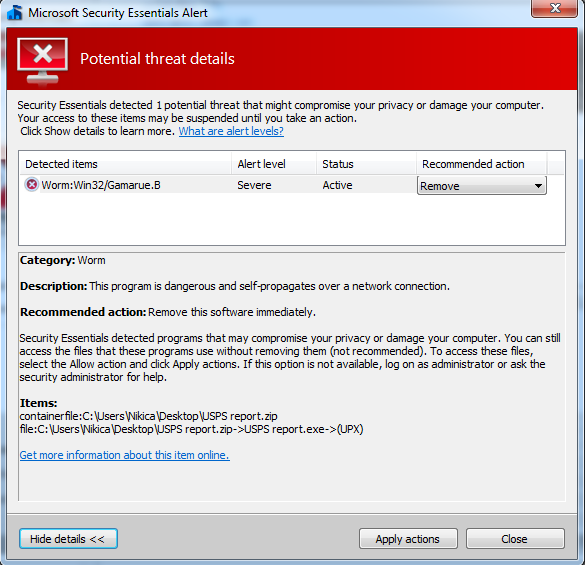
Task: Sort by the Detected items column header
Action: click(x=125, y=164)
